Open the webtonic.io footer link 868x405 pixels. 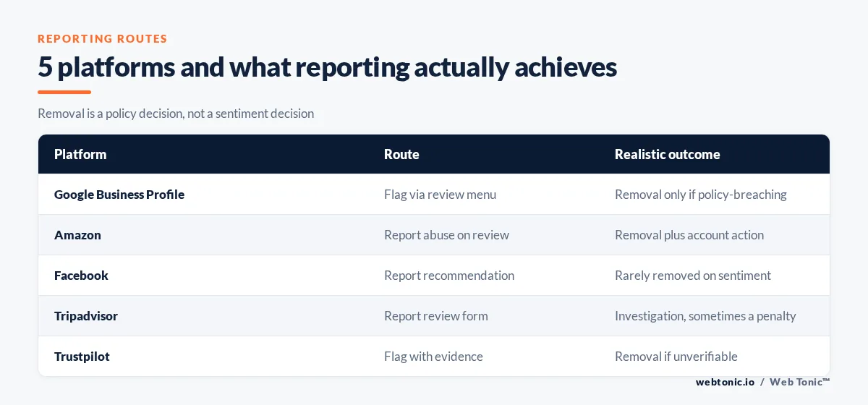click(x=725, y=382)
